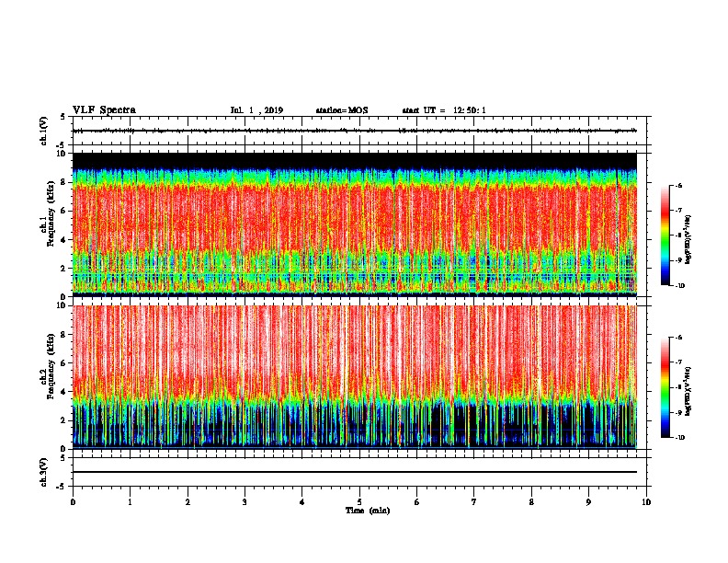Click the ch.1 spectrogram color scale bar

pos(665,236)
